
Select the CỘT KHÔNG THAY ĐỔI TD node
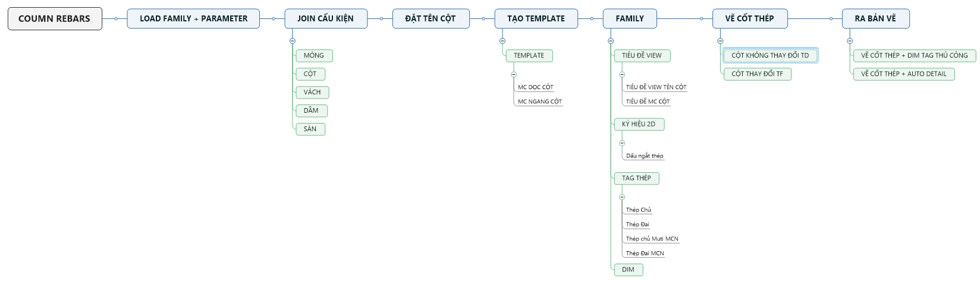(x=770, y=56)
